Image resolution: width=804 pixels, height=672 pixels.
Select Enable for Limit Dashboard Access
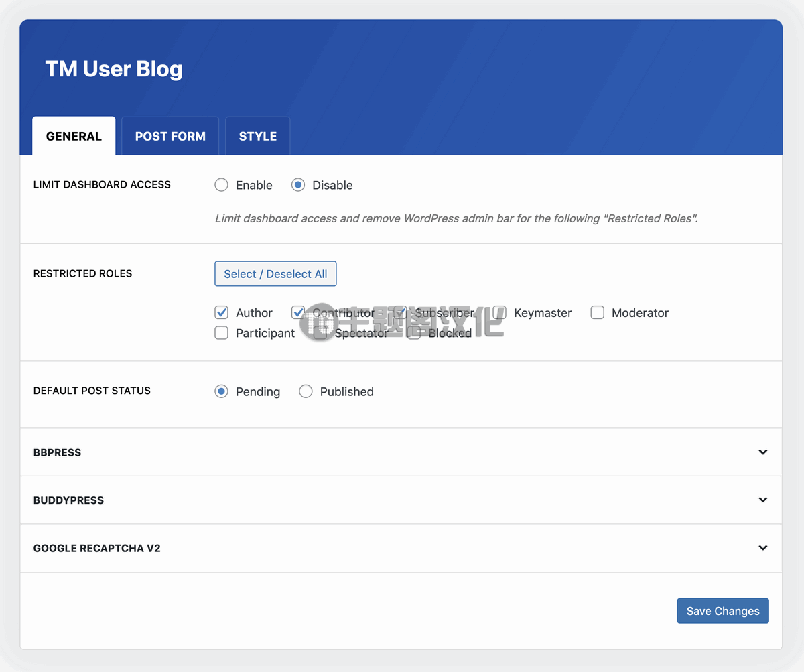point(222,185)
